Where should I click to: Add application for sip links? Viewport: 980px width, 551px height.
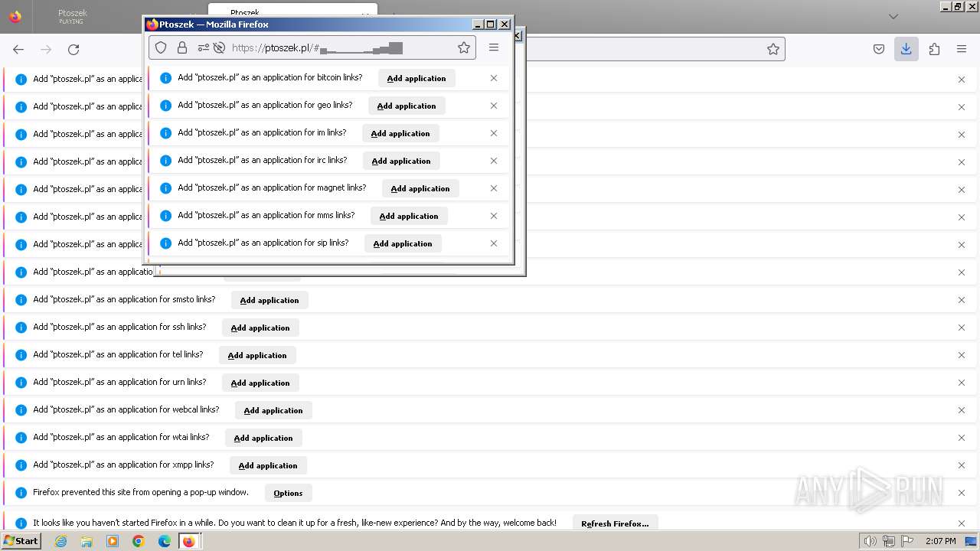(x=403, y=243)
